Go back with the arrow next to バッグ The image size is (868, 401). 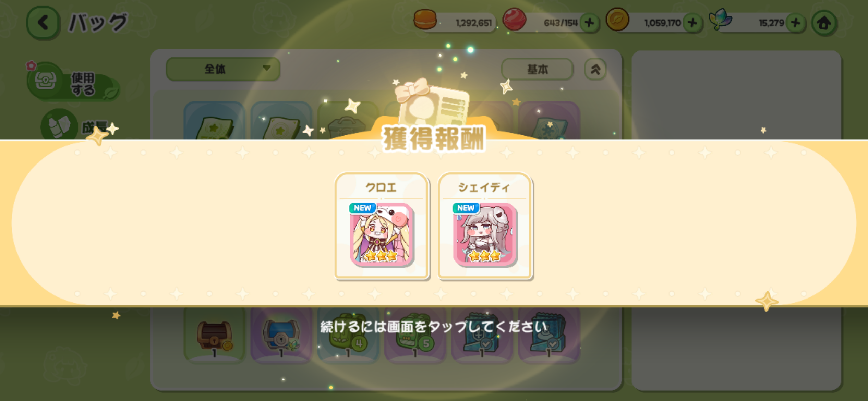(x=43, y=23)
